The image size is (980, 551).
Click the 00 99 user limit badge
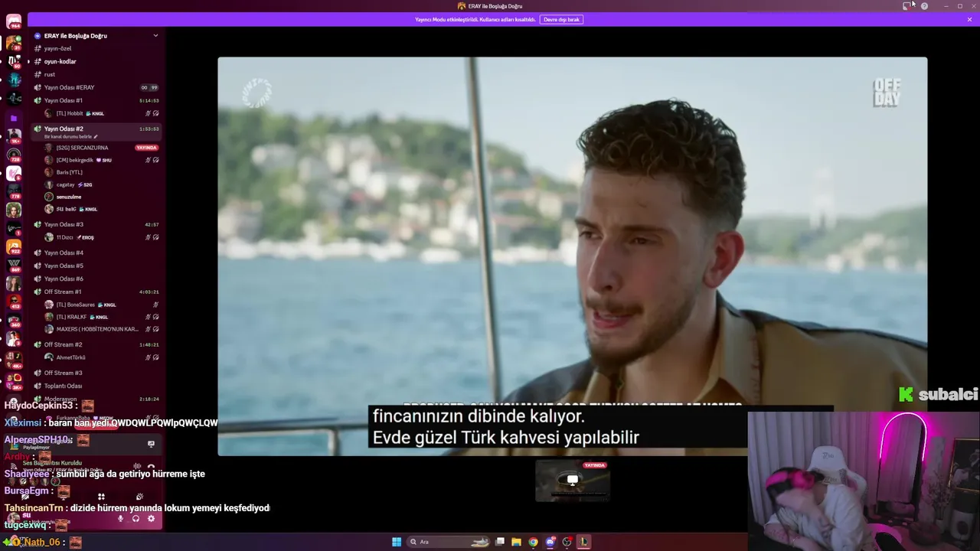click(149, 87)
